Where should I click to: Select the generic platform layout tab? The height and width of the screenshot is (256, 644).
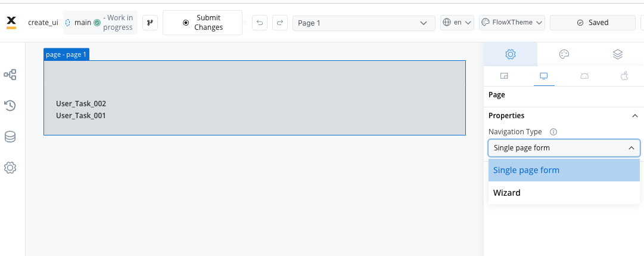[x=504, y=76]
